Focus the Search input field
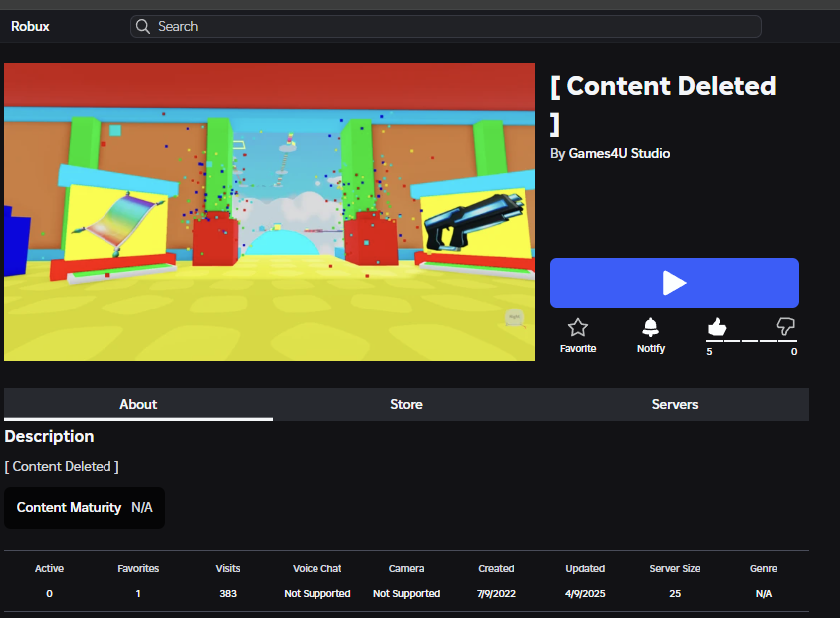This screenshot has height=618, width=840. (446, 26)
